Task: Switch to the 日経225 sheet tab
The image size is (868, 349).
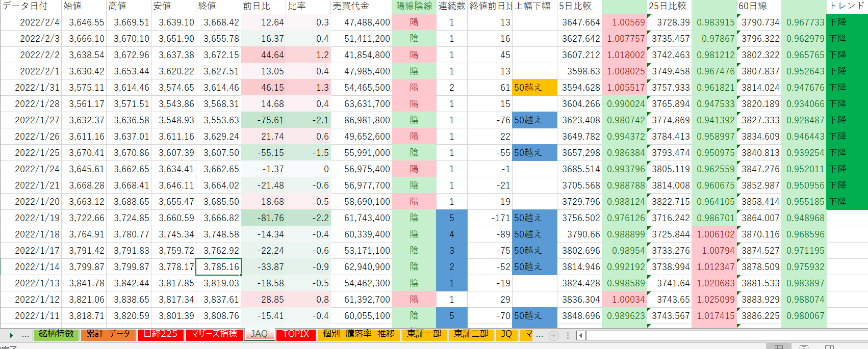Action: click(160, 334)
